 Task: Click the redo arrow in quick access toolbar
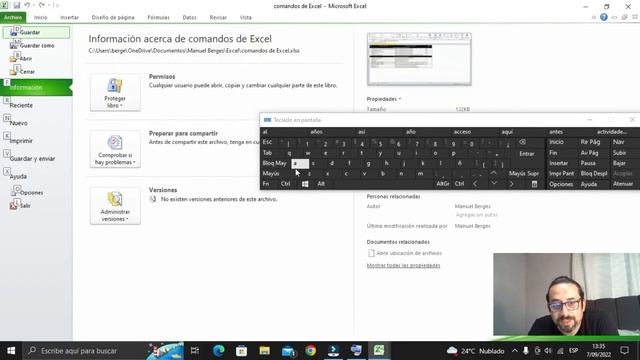[42, 5]
